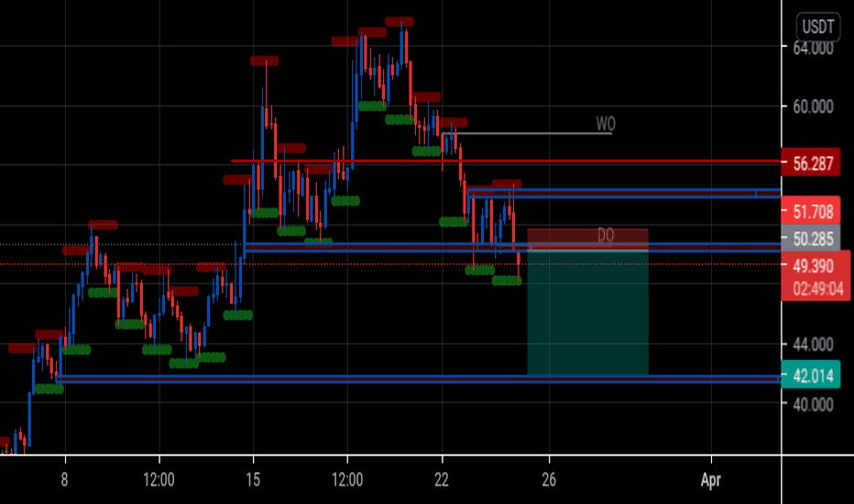Click the WO line label
The image size is (854, 504).
(x=605, y=124)
